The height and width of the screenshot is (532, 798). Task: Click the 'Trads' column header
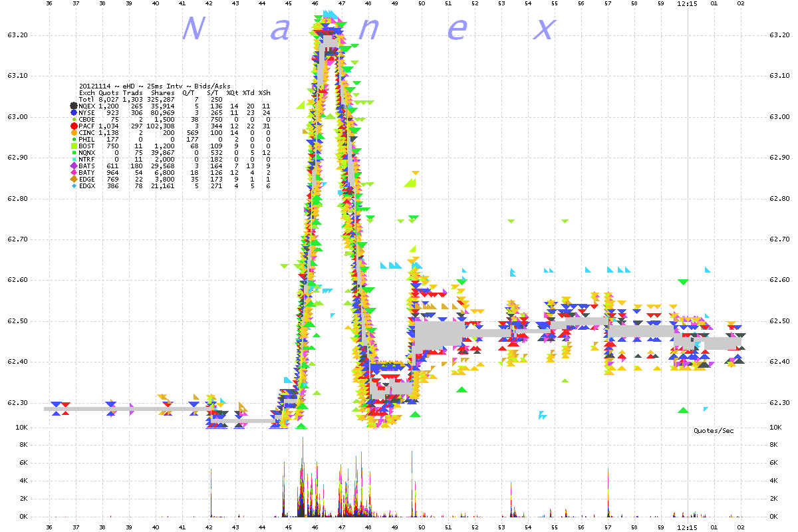(133, 93)
